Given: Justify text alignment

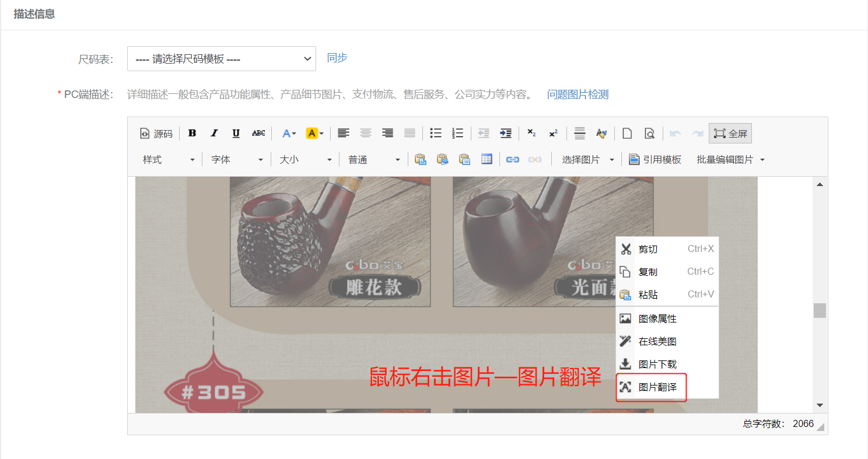Looking at the screenshot, I should (410, 134).
